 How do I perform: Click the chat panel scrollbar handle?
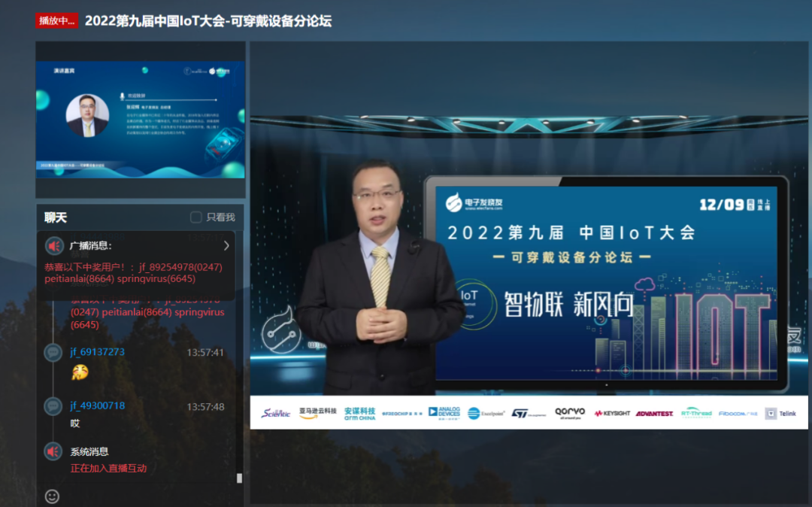click(x=239, y=478)
